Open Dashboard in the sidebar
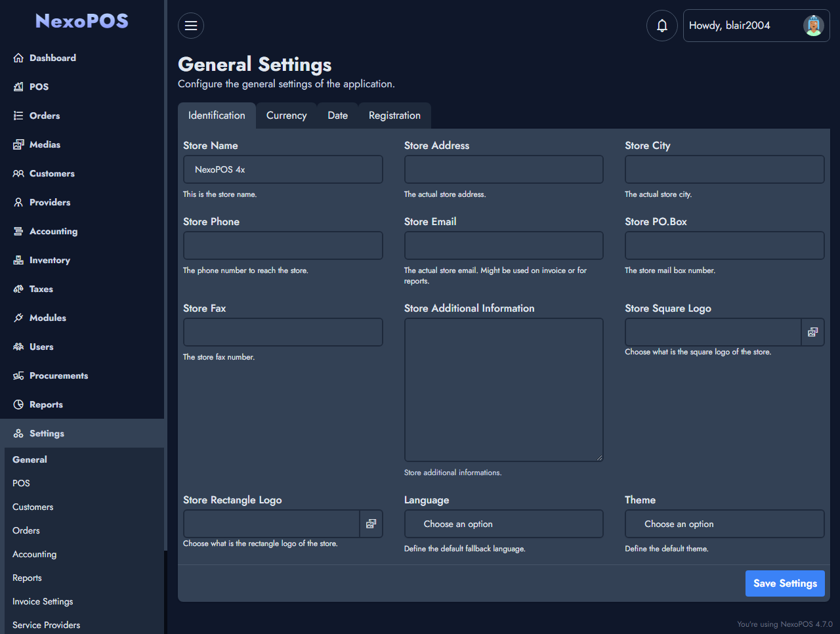 [x=82, y=58]
